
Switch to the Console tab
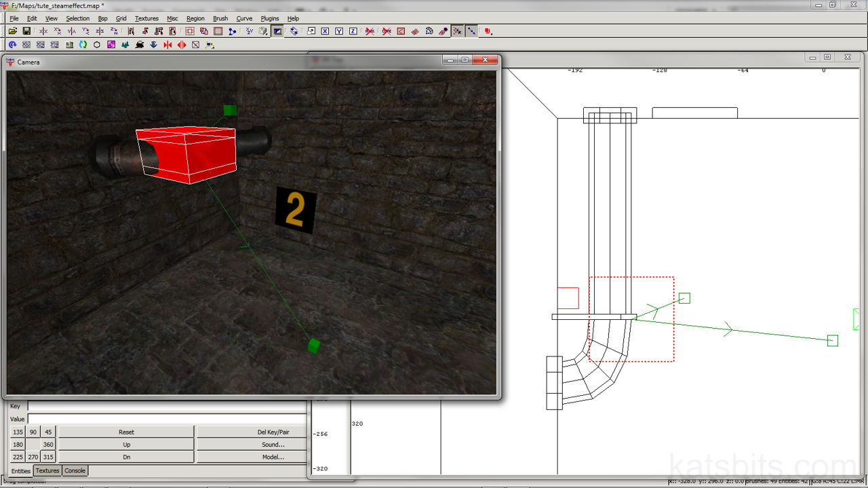[x=75, y=470]
